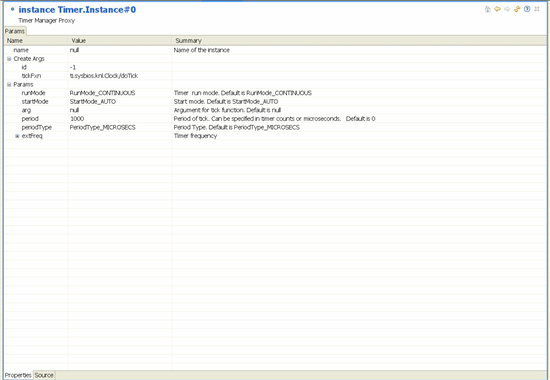The image size is (550, 380).
Task: Click the yellow back arrow icon
Action: point(497,9)
